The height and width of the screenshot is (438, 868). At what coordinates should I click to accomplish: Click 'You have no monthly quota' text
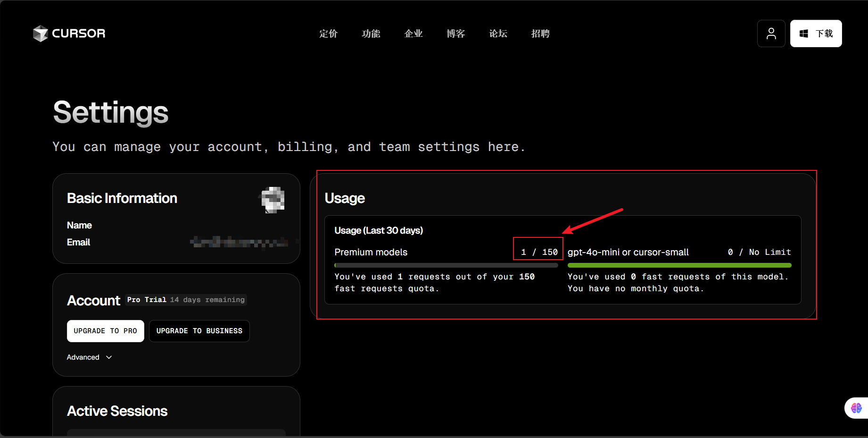pos(636,288)
